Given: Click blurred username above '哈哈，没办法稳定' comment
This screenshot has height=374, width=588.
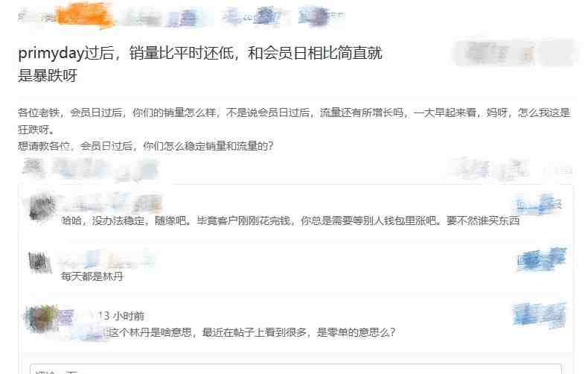Looking at the screenshot, I should coord(112,203).
